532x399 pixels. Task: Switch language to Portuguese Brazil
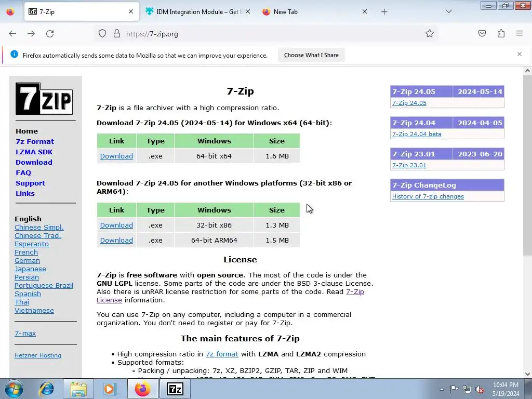[x=44, y=285]
